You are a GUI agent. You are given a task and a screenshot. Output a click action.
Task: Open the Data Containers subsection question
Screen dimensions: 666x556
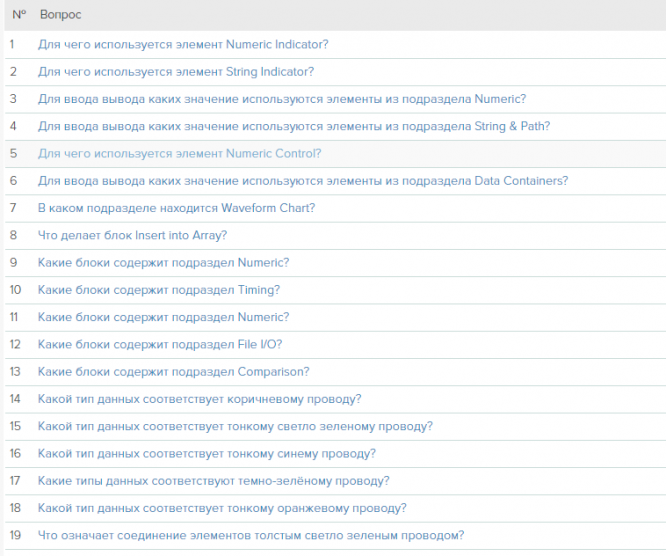pos(303,181)
